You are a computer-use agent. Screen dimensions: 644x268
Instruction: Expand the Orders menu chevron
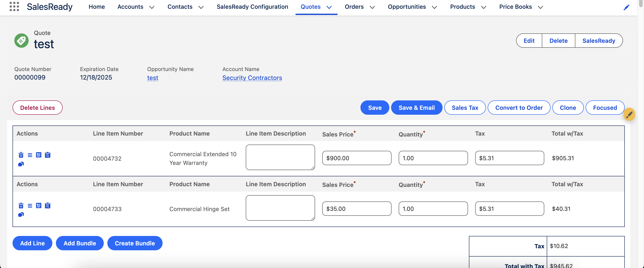pos(372,7)
